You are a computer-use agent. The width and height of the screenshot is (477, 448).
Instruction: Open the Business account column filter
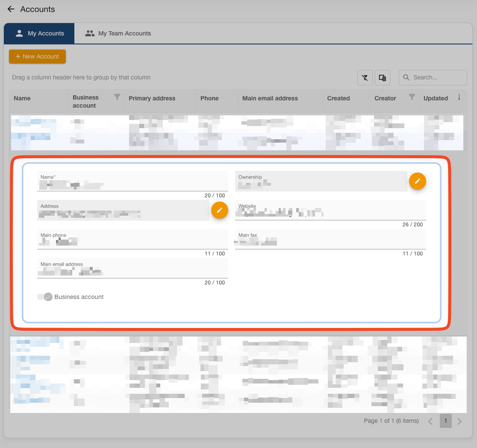click(117, 97)
